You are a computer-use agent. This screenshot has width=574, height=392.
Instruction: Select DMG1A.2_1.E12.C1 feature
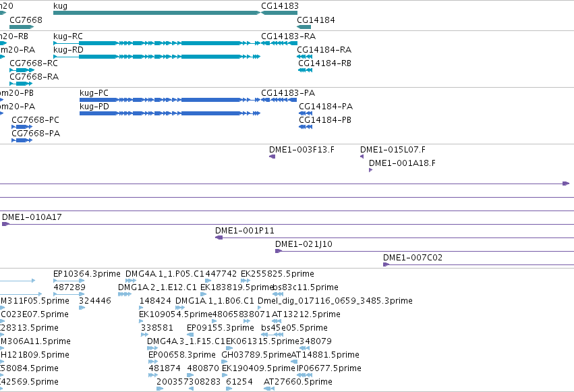click(125, 294)
